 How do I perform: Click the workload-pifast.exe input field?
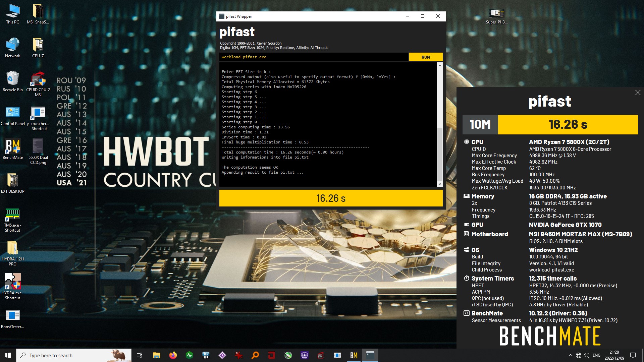click(314, 57)
